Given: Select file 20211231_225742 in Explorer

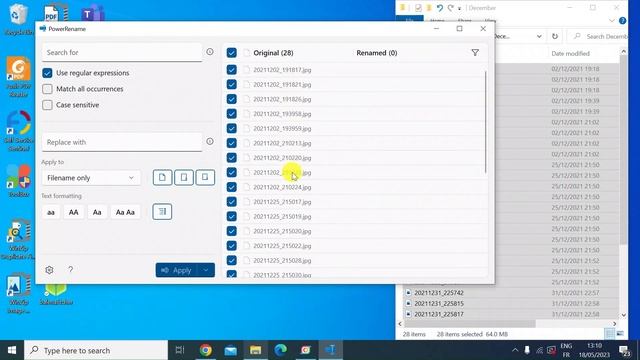Looking at the screenshot, I should click(439, 293).
